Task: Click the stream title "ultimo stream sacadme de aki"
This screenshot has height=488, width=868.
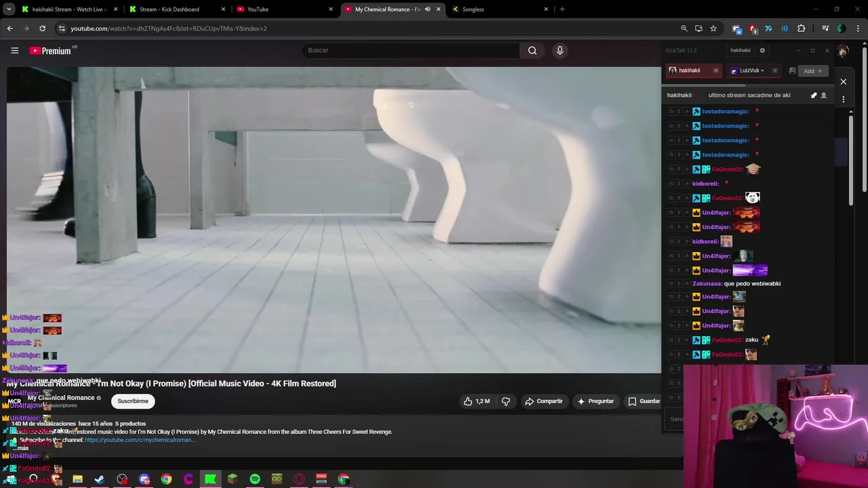Action: (749, 96)
